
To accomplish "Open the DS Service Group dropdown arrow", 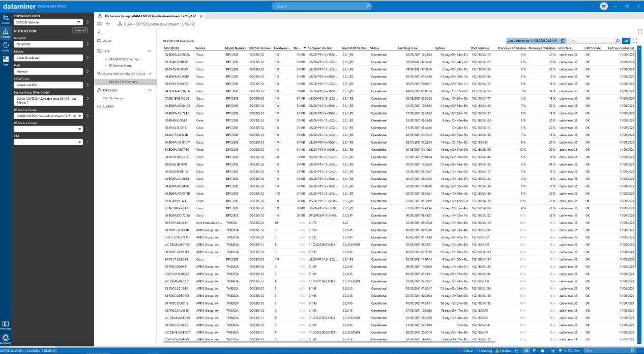I will [80, 116].
